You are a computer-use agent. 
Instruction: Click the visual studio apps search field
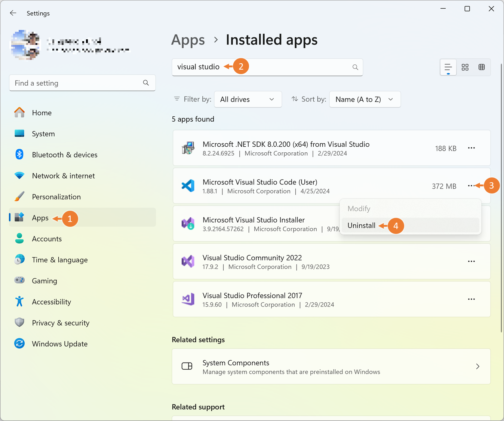click(x=267, y=67)
